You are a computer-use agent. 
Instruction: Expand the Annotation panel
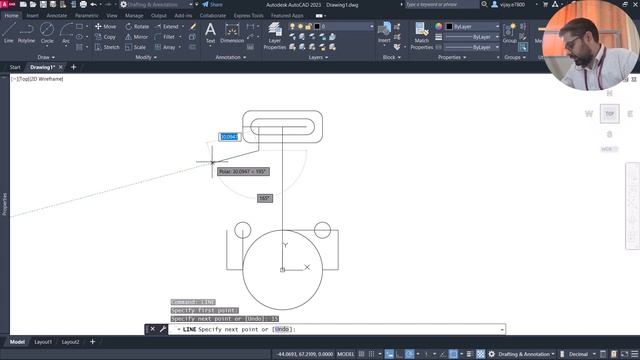point(231,57)
